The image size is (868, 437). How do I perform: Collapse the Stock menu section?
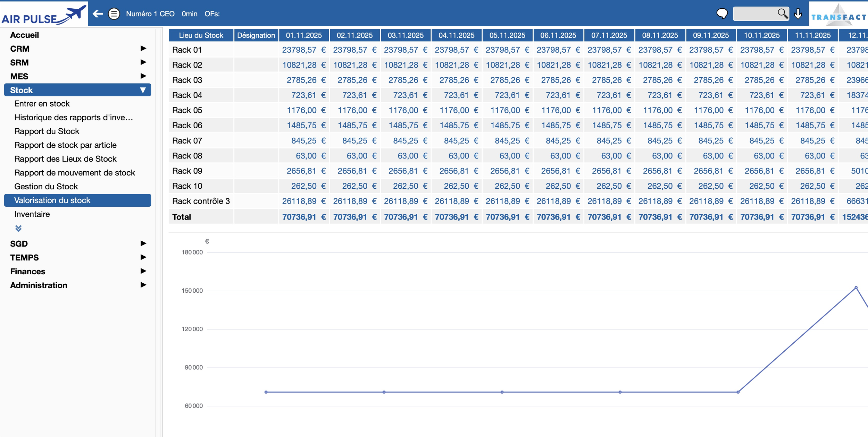point(142,90)
